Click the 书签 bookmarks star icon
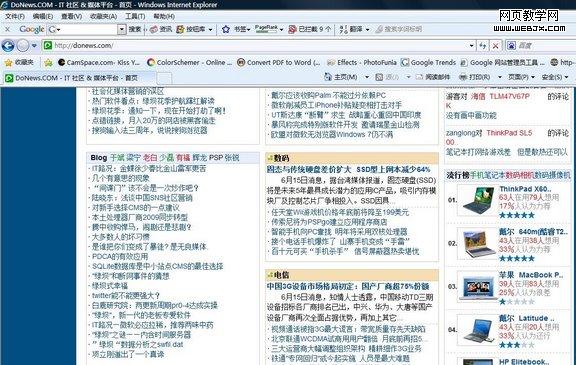The width and height of the screenshot is (576, 365). (226, 29)
